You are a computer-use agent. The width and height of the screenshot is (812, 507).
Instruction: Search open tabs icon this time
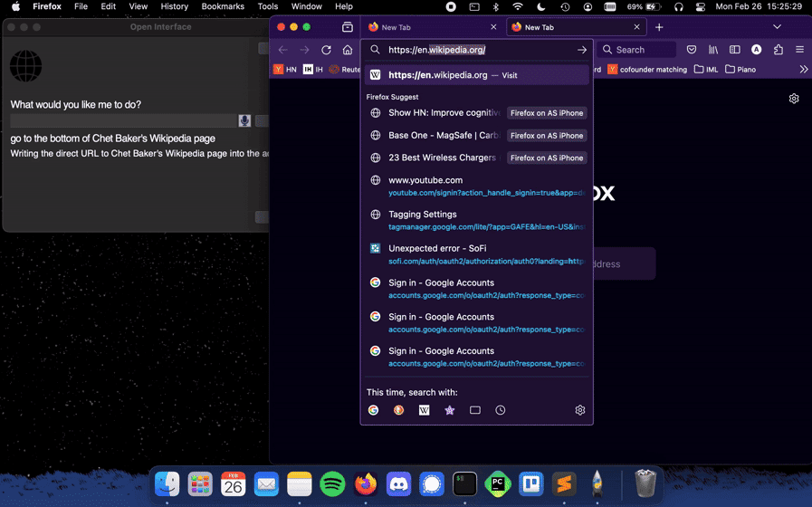[x=475, y=410]
